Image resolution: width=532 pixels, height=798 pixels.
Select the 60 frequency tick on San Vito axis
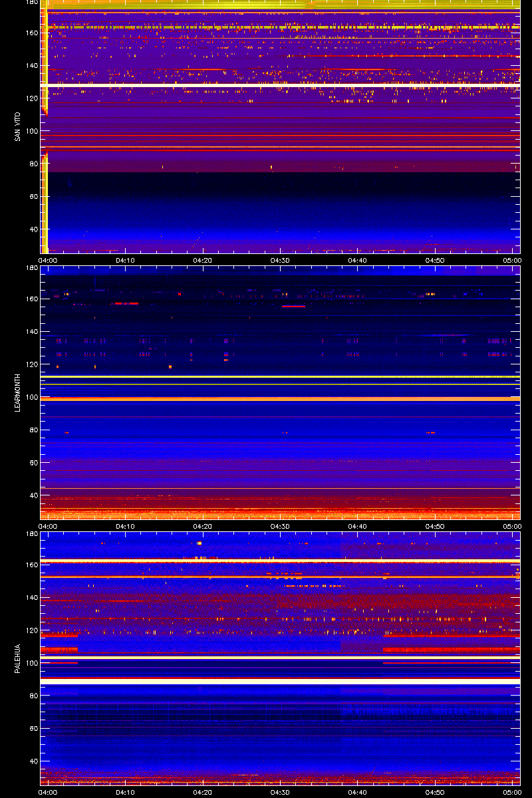click(x=34, y=196)
